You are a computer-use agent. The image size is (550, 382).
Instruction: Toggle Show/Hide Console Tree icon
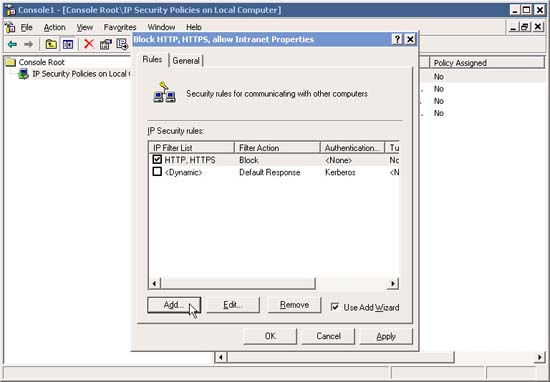coord(68,44)
